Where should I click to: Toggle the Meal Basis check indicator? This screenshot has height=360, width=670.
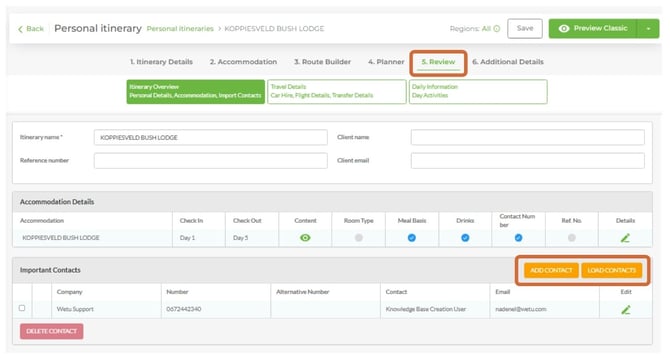pyautogui.click(x=411, y=238)
